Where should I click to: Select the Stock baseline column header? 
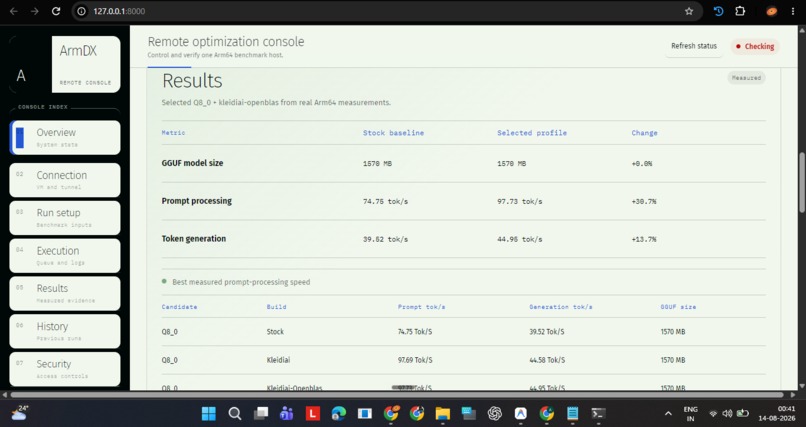point(393,133)
